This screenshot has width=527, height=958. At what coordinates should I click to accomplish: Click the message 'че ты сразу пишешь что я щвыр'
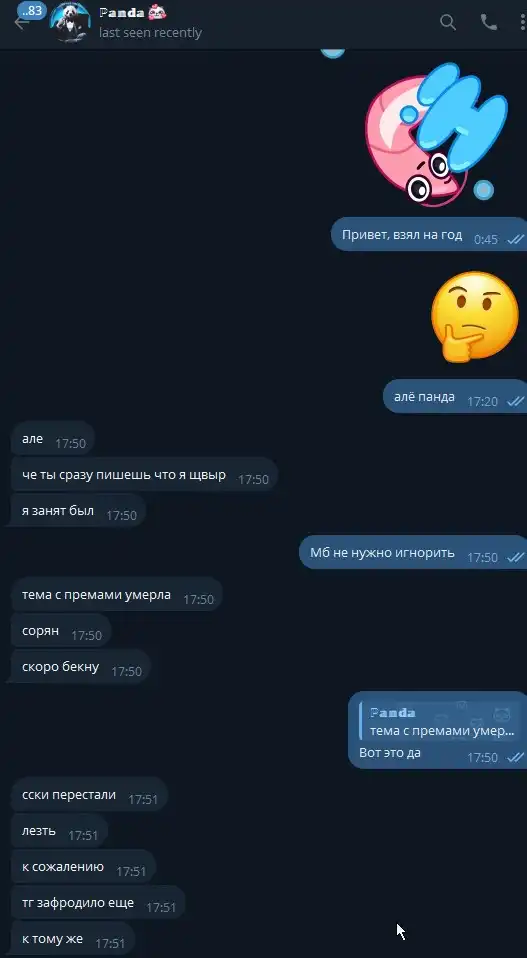[144, 475]
